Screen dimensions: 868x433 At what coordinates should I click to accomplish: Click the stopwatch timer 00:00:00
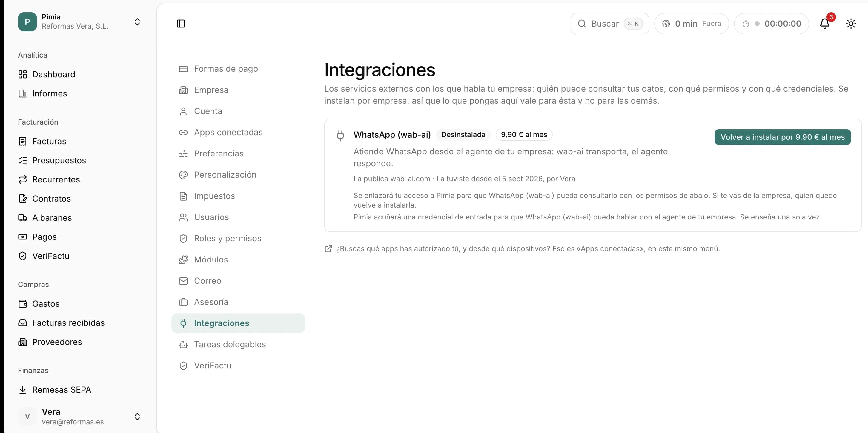pyautogui.click(x=771, y=24)
